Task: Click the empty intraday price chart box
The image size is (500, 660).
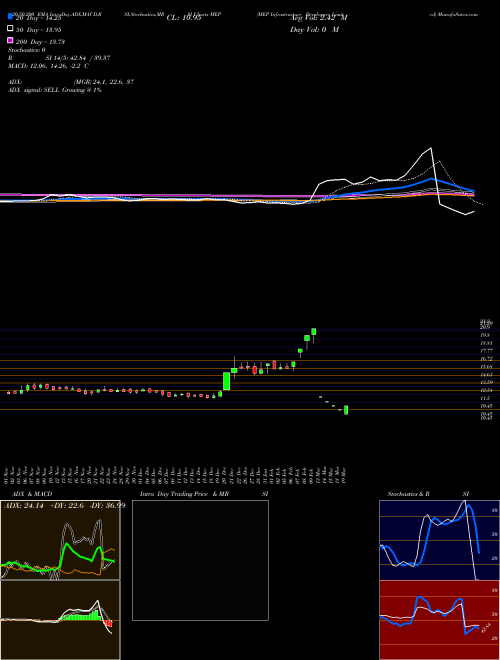Action: point(200,560)
